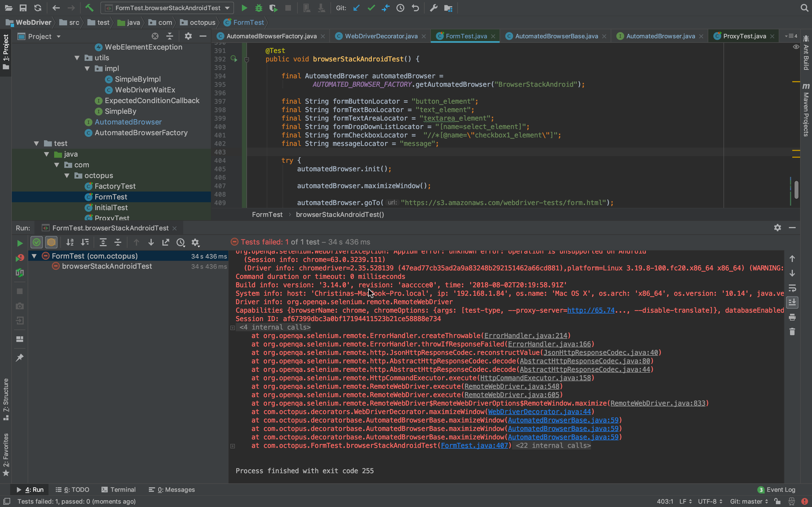Click the Build project hammer icon
812x507 pixels.
pyautogui.click(x=89, y=8)
